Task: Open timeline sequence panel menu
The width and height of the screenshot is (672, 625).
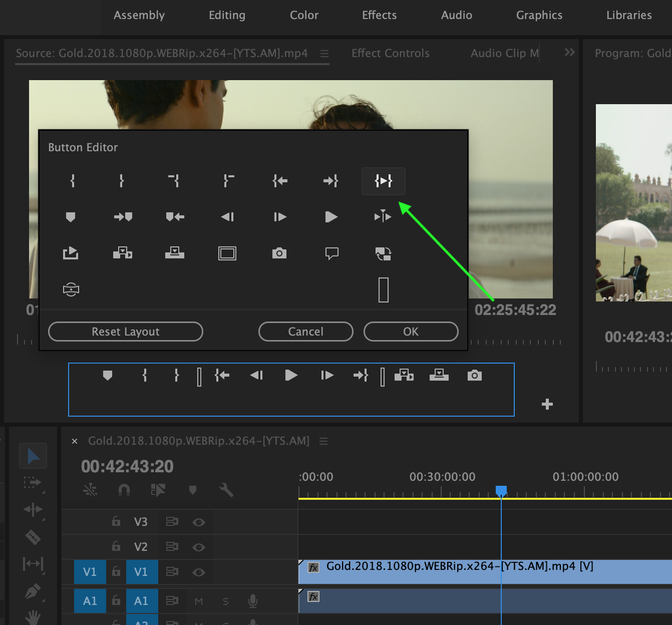Action: [323, 441]
